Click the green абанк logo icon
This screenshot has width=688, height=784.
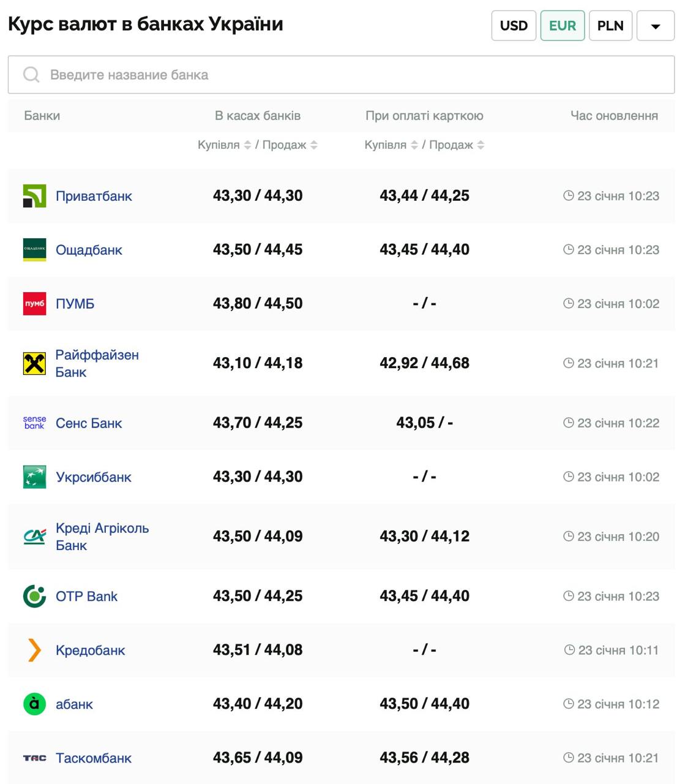(x=34, y=704)
